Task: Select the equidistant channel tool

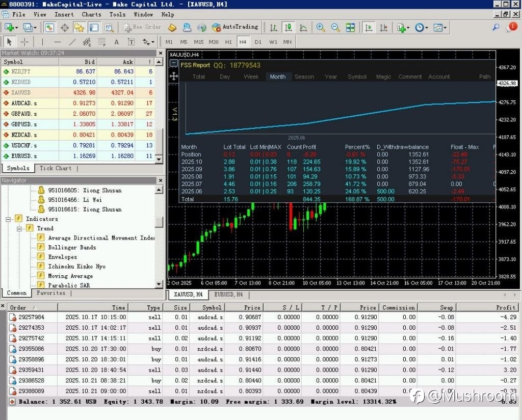Action: pyautogui.click(x=87, y=42)
